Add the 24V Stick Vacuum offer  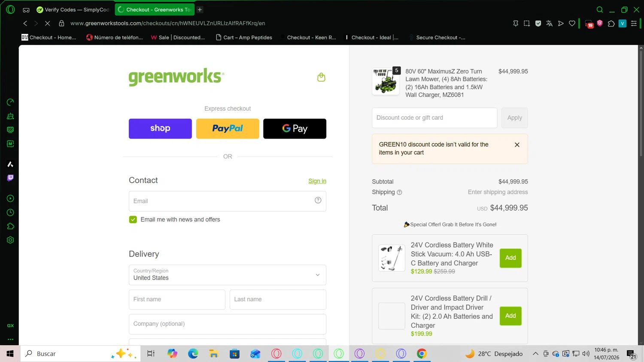click(x=510, y=258)
